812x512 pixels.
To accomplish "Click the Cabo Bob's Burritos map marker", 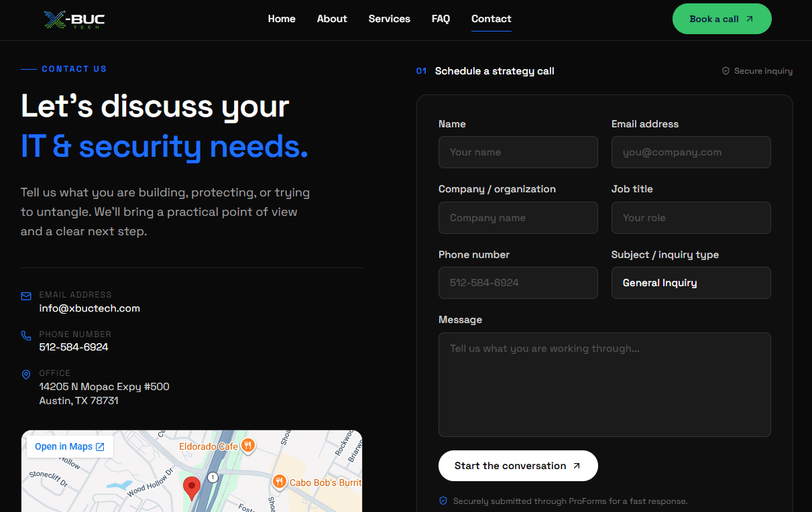I will [x=280, y=481].
